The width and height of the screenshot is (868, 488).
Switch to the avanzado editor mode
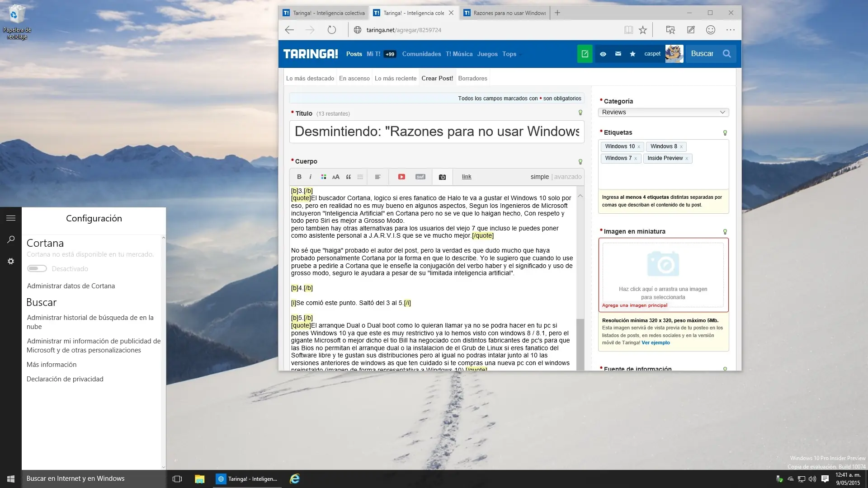[568, 177]
